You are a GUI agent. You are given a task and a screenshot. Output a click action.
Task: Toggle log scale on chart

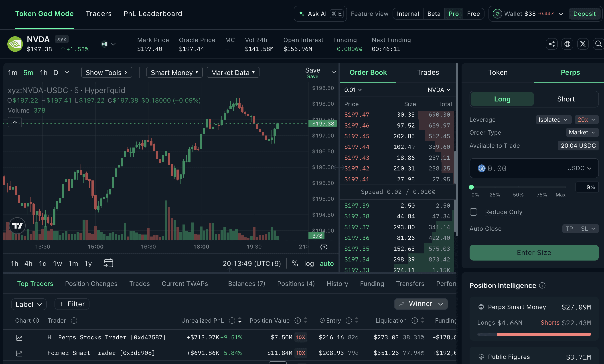tap(309, 263)
